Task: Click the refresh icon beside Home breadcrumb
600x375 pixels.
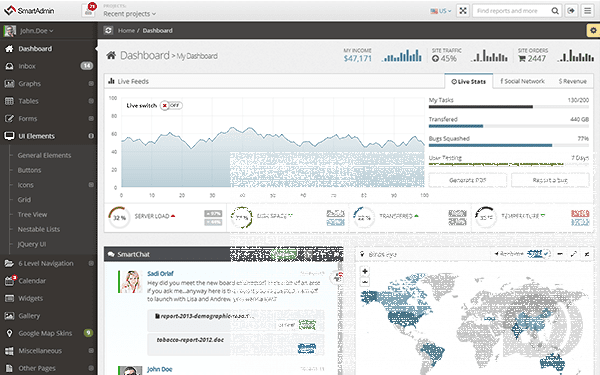Action: pos(108,30)
